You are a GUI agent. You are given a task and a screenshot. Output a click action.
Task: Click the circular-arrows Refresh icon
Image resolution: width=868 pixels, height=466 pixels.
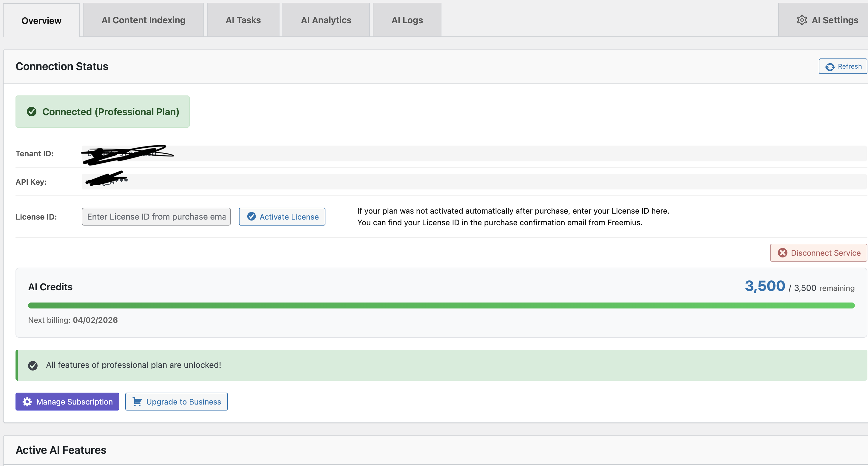point(830,67)
